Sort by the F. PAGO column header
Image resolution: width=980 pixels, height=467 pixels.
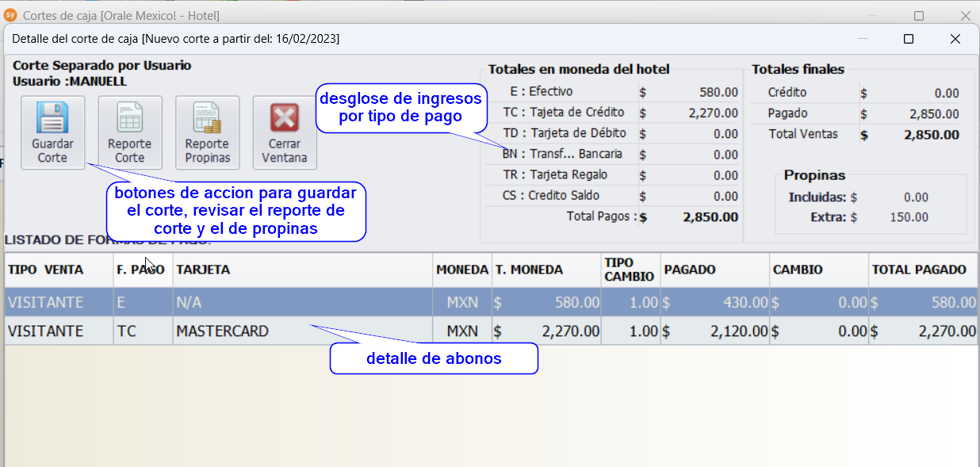(141, 270)
